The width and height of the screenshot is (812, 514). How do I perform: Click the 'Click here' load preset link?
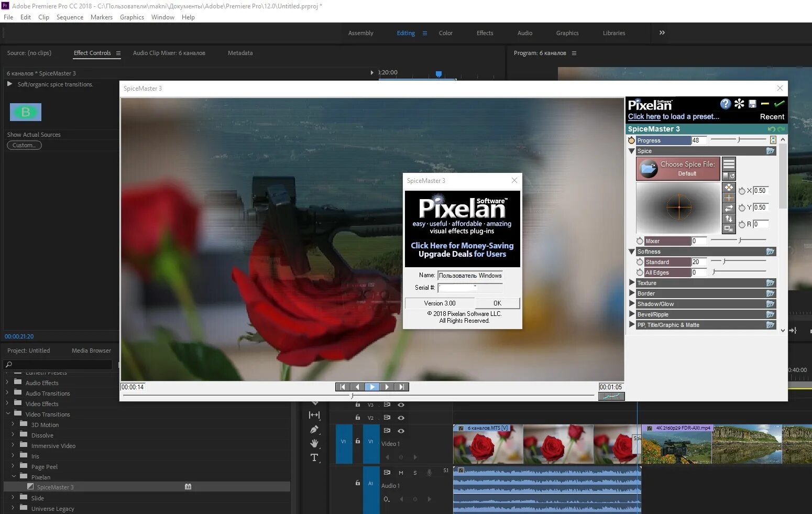point(644,117)
